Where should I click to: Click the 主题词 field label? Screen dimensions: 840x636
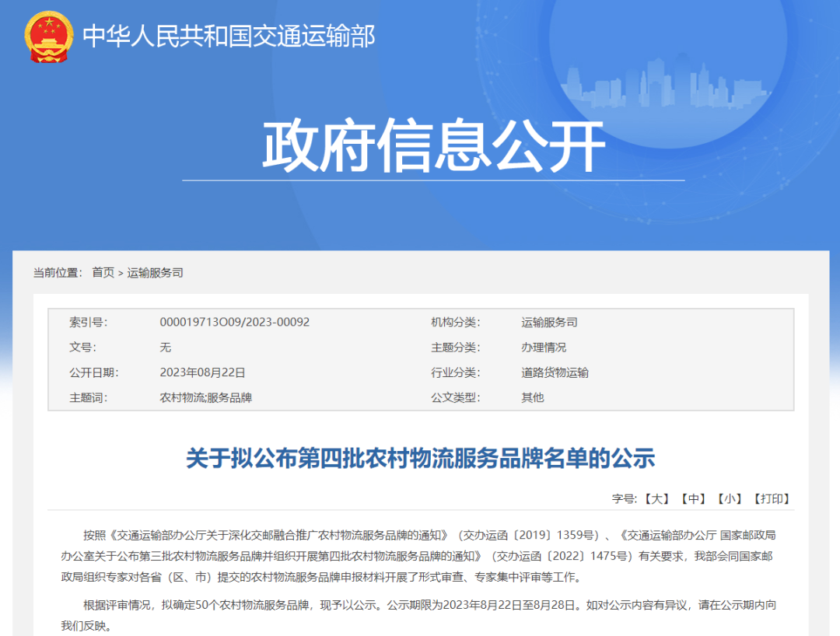[x=89, y=398]
